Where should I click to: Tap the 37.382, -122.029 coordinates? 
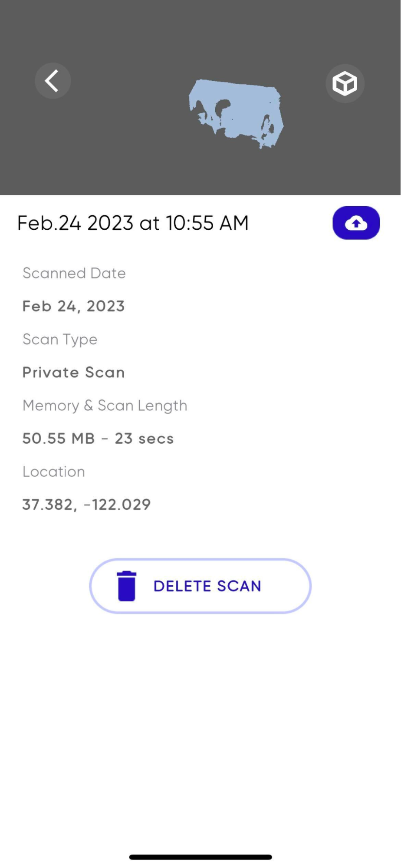point(87,505)
